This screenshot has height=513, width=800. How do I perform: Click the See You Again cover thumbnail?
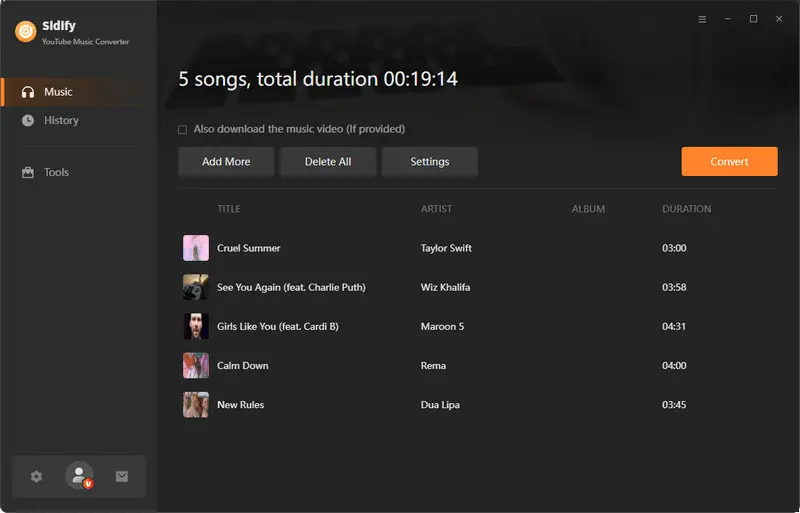pyautogui.click(x=196, y=287)
